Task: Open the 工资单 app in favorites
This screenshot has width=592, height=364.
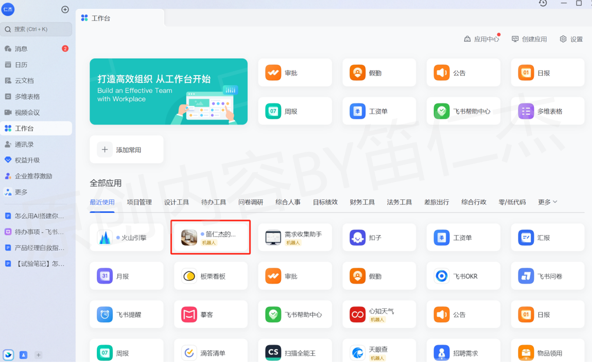Action: pyautogui.click(x=379, y=111)
